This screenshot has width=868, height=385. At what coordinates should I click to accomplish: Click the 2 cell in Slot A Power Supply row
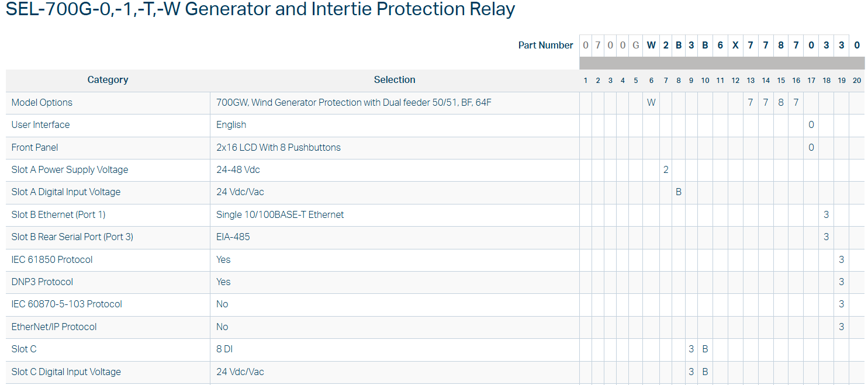pos(666,170)
